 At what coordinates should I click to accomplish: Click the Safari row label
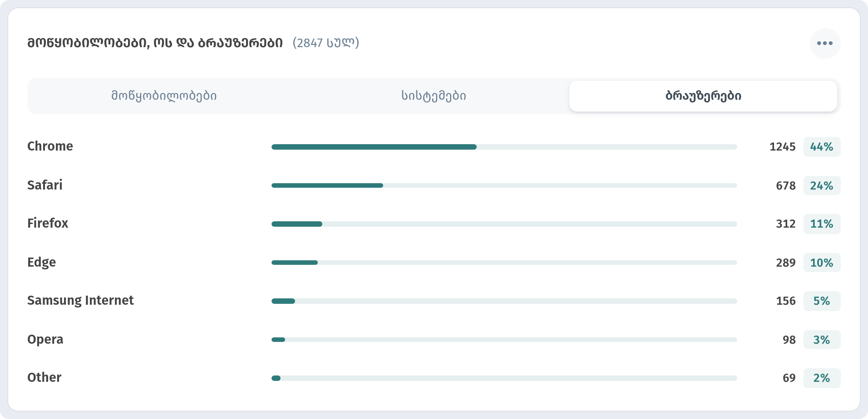click(x=45, y=185)
